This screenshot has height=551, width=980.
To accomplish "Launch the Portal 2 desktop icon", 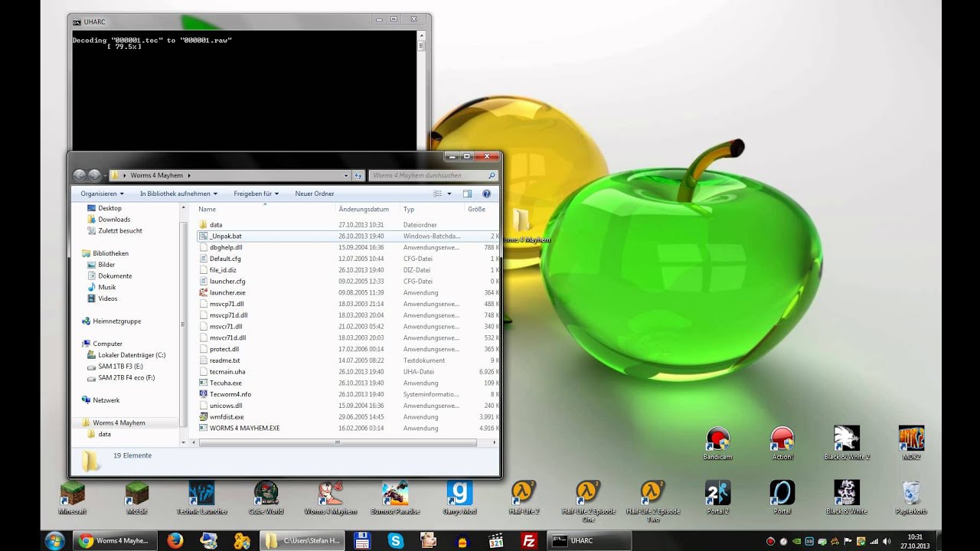I will 717,498.
